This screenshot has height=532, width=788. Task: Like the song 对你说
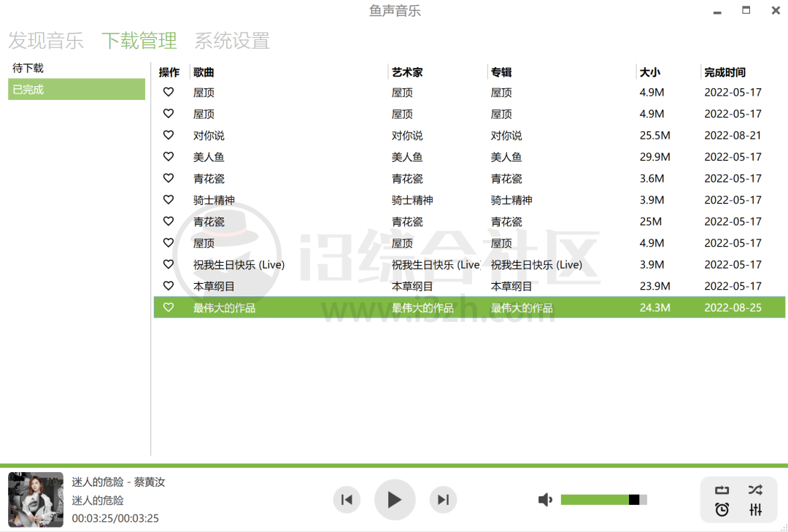point(169,135)
